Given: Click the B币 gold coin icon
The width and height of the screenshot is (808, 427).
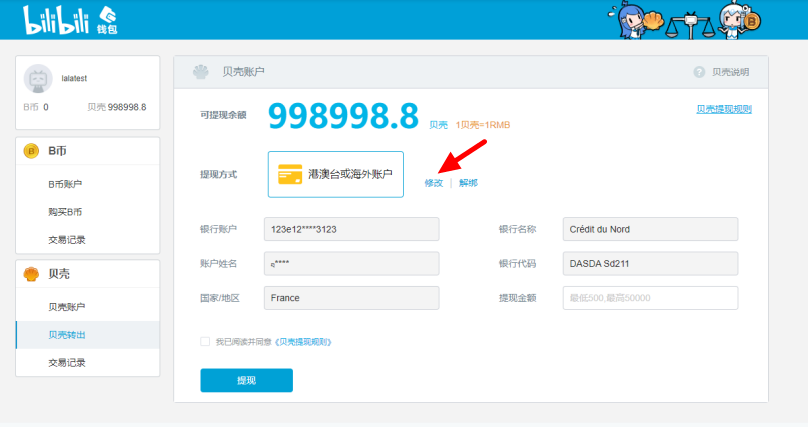Looking at the screenshot, I should [x=31, y=151].
